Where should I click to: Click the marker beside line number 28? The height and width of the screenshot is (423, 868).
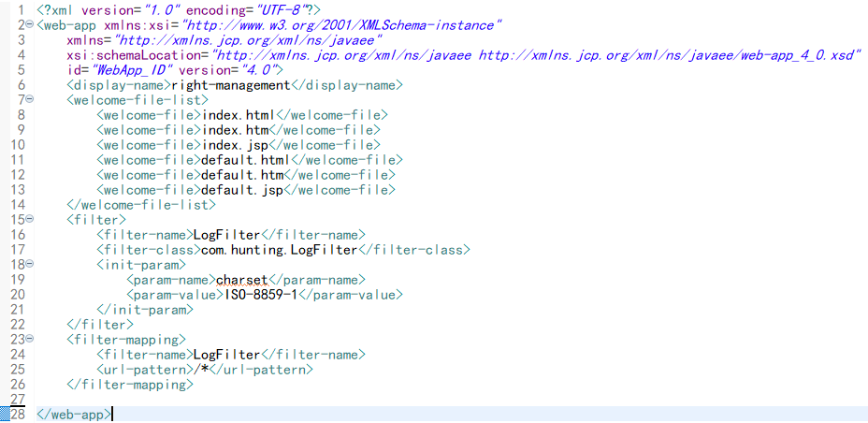coord(5,414)
